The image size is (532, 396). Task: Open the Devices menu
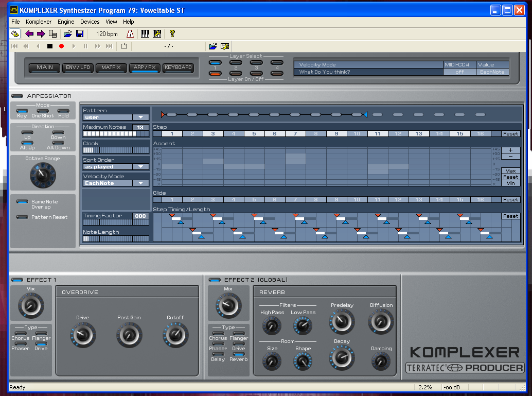[90, 22]
